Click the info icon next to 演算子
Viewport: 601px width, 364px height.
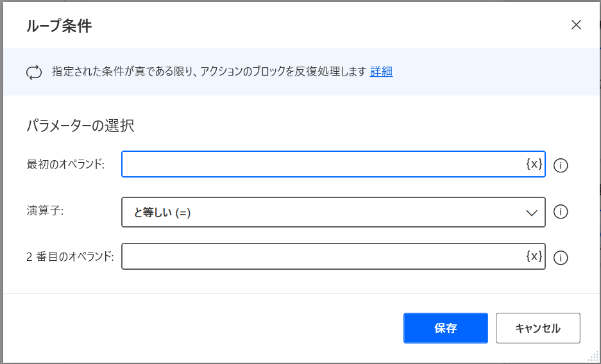point(561,212)
